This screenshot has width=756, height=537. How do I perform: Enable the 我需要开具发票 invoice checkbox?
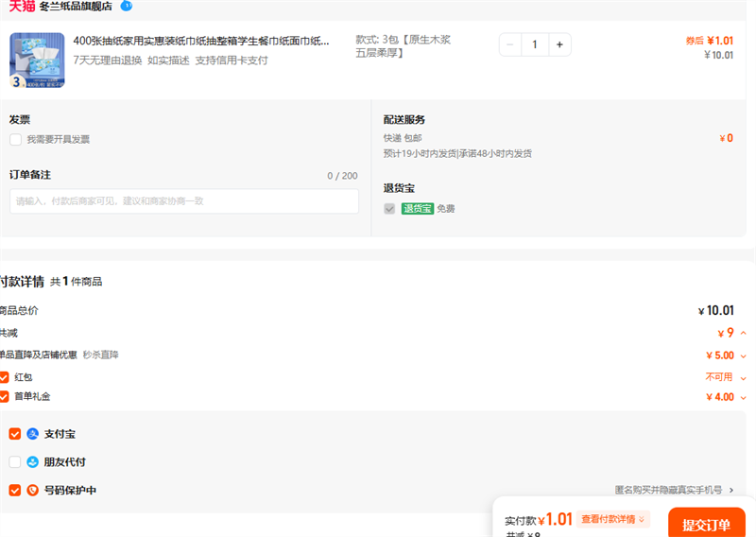click(x=15, y=140)
